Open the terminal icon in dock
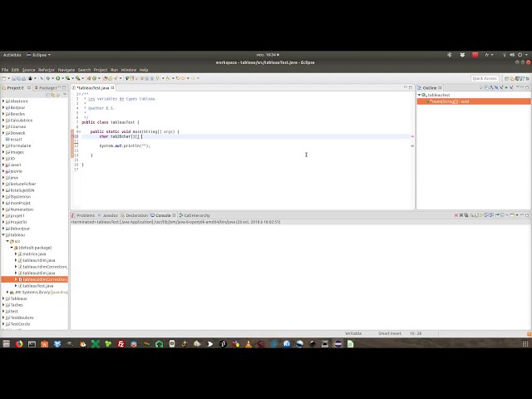 click(x=32, y=344)
